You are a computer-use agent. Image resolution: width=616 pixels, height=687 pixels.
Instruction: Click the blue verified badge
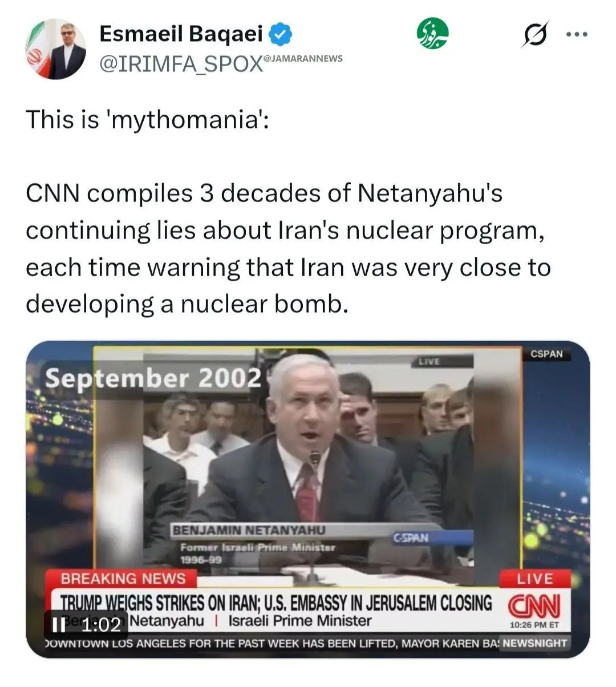point(281,35)
